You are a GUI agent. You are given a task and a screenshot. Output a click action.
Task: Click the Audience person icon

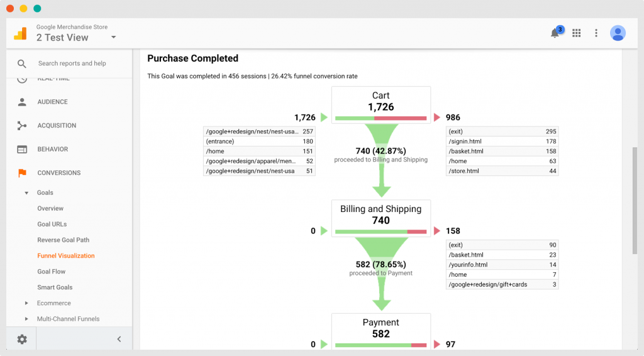(x=22, y=102)
